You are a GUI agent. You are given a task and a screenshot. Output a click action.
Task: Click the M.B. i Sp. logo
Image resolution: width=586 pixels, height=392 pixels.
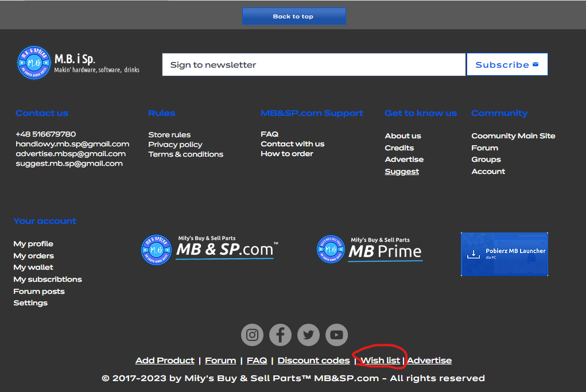(x=78, y=63)
